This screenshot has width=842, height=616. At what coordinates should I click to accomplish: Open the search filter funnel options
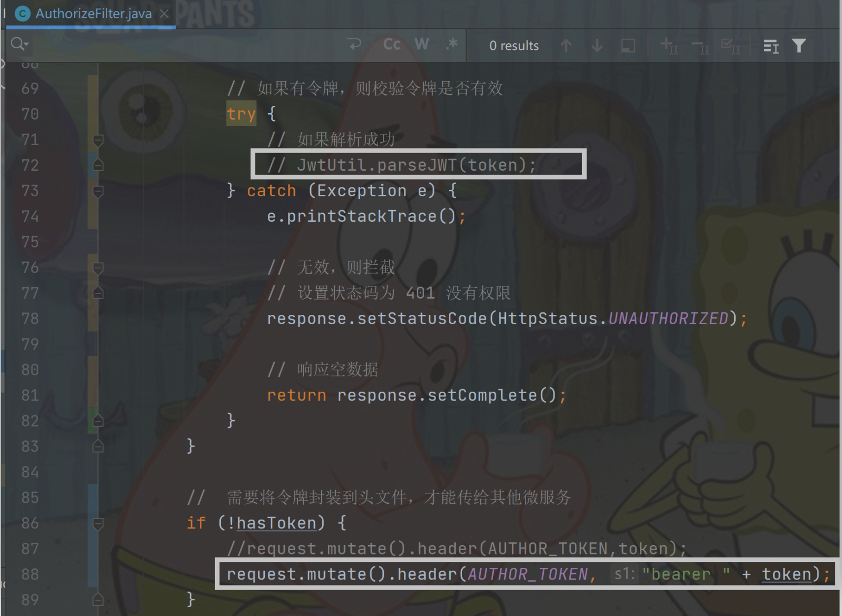(799, 46)
